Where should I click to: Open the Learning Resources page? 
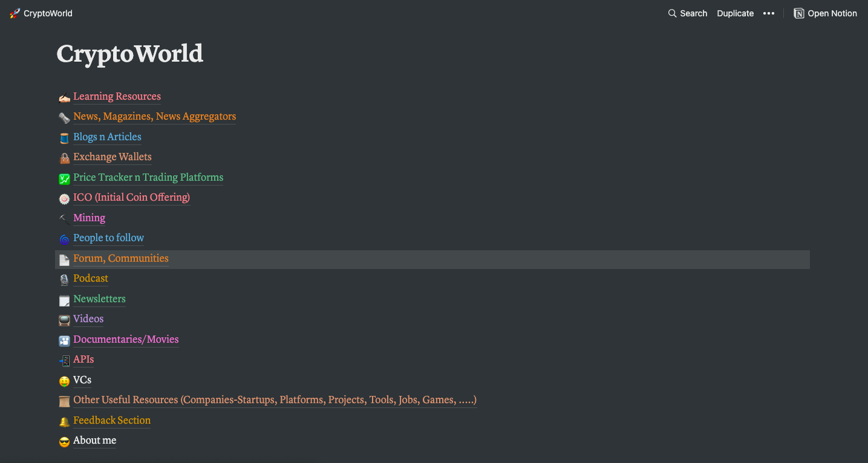(x=117, y=97)
